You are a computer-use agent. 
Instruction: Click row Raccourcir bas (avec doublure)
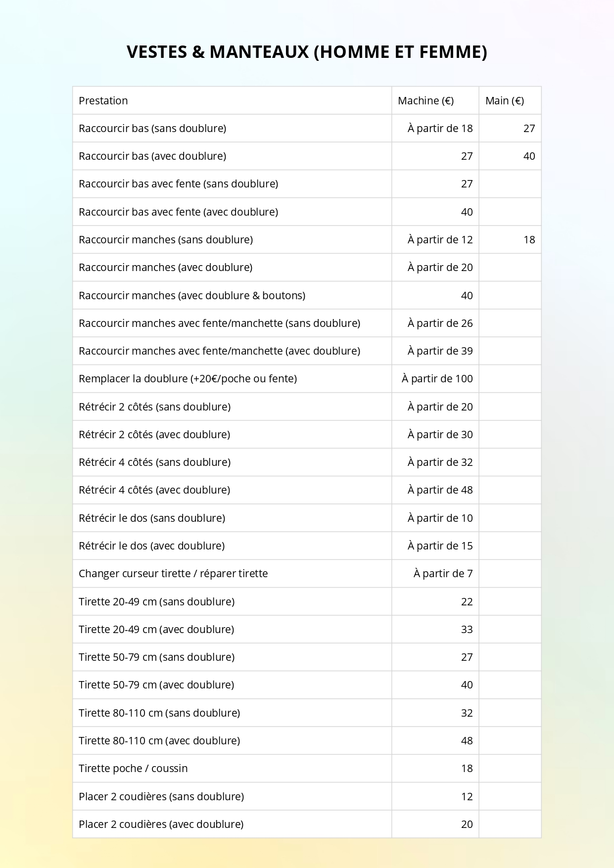click(307, 156)
